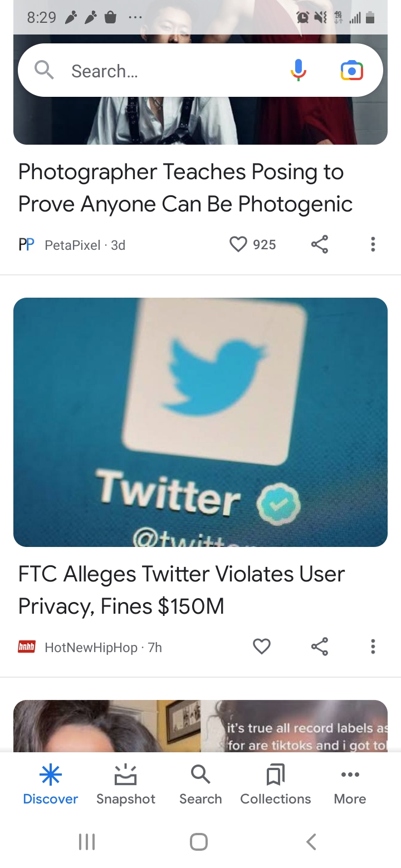The width and height of the screenshot is (401, 868).
Task: Type in the Search input field
Action: pos(167,71)
